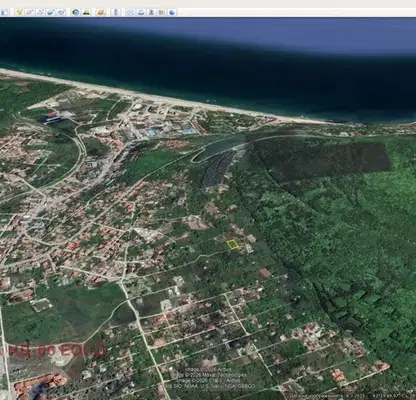Viewport: 416px width, 400px height.
Task: Open view in Google Maps icon
Action: pyautogui.click(x=162, y=13)
